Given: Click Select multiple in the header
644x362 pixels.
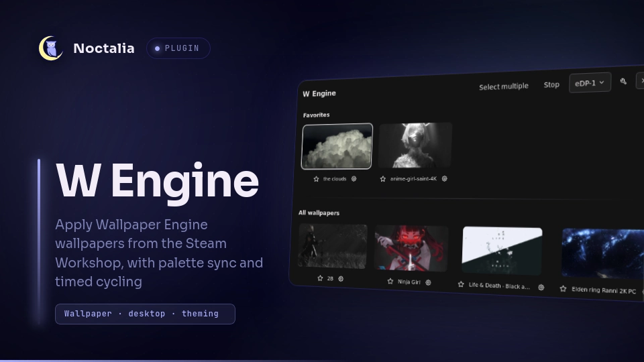Looking at the screenshot, I should coord(504,86).
